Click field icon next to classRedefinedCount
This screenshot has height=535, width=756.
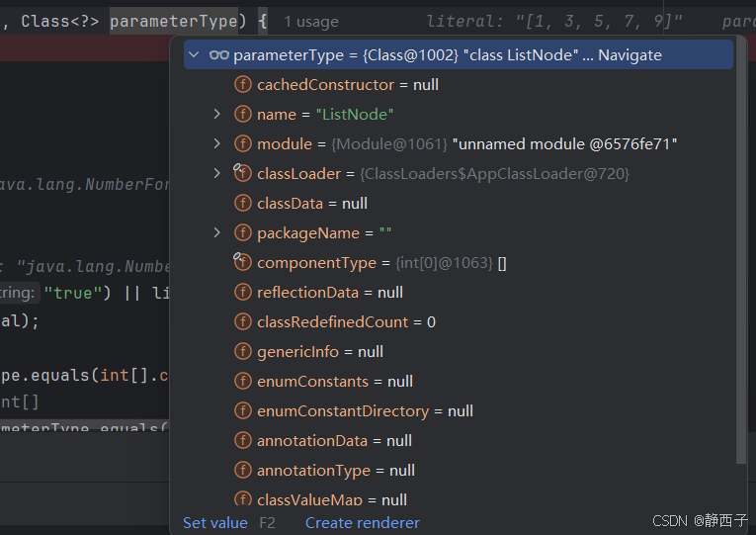(x=243, y=321)
